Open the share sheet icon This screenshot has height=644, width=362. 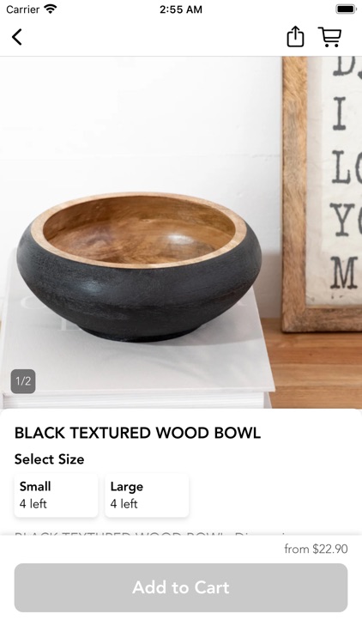pos(295,37)
